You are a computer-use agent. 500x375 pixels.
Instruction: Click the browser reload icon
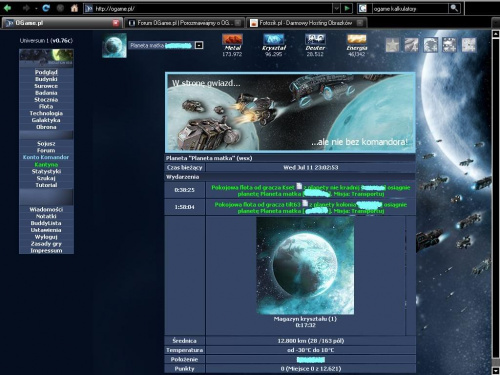(46, 8)
